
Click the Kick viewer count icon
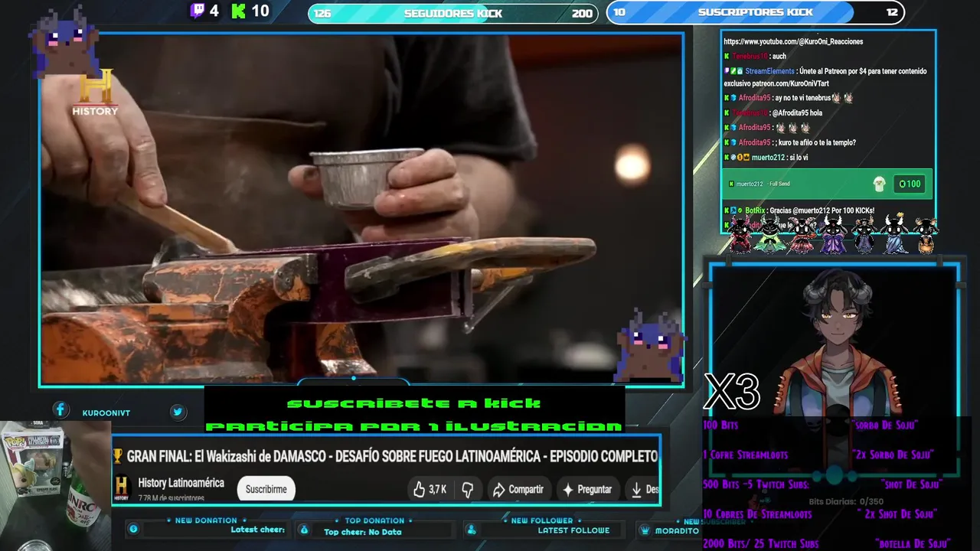[239, 11]
